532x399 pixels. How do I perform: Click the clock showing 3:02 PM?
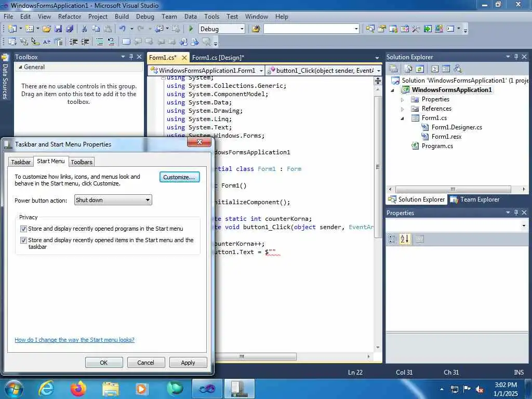506,385
